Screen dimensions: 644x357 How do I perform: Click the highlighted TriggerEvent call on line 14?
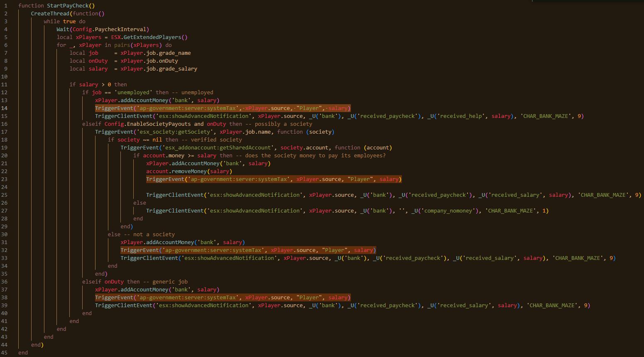pyautogui.click(x=223, y=108)
